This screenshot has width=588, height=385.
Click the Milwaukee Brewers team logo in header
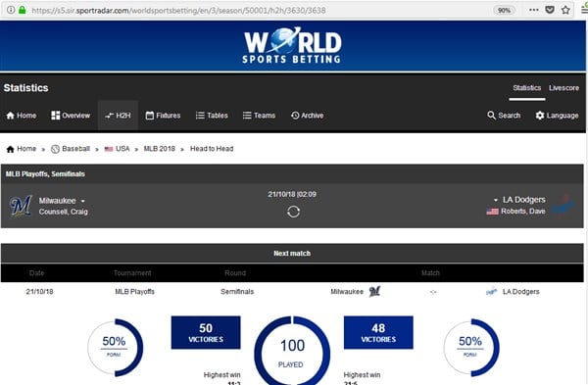[21, 206]
